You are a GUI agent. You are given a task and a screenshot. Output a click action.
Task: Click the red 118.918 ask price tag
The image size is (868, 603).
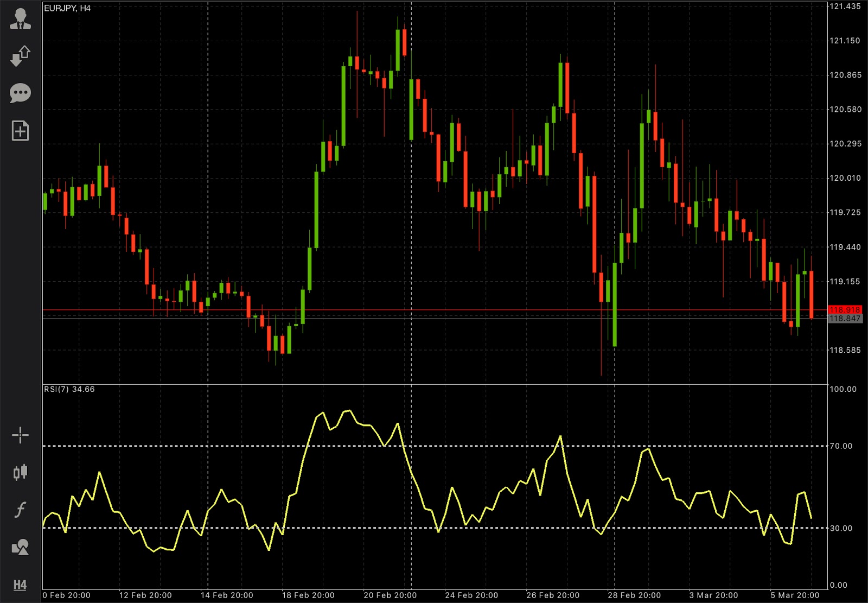point(845,310)
